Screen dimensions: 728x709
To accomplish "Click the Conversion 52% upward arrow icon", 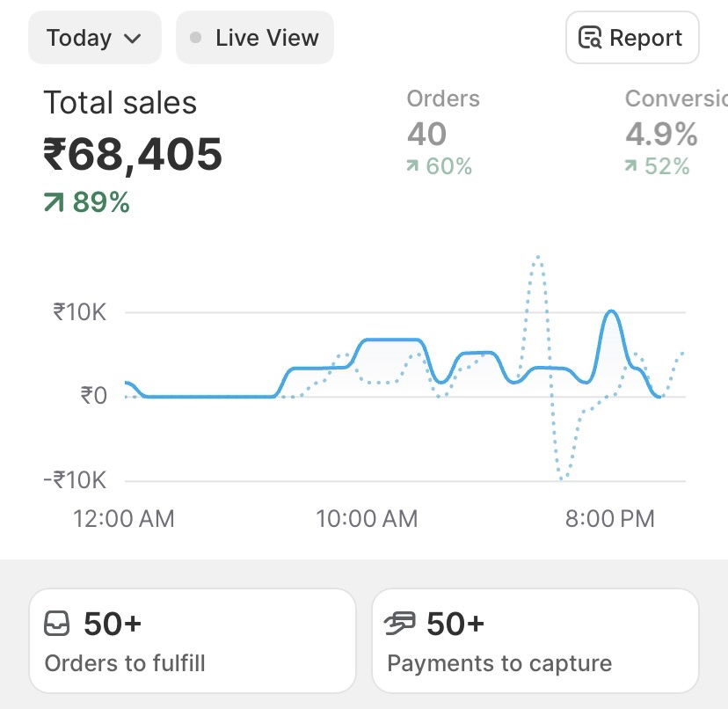I will point(630,166).
